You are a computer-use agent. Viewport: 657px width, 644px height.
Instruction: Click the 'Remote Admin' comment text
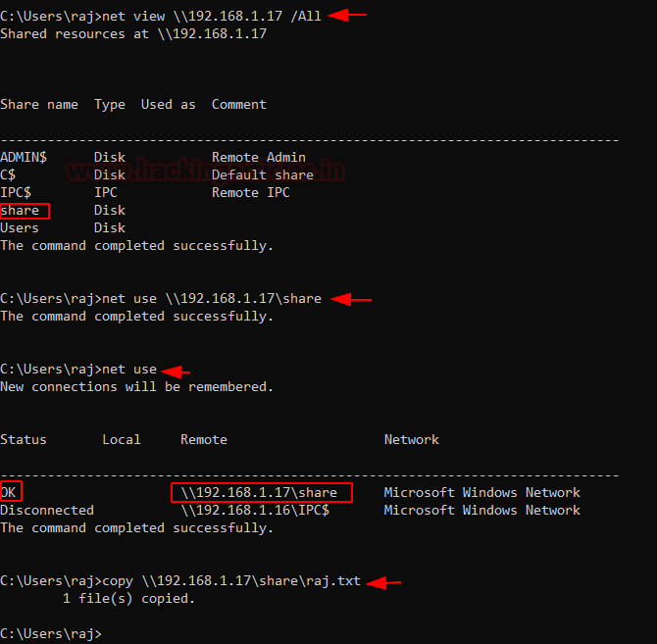pyautogui.click(x=259, y=158)
